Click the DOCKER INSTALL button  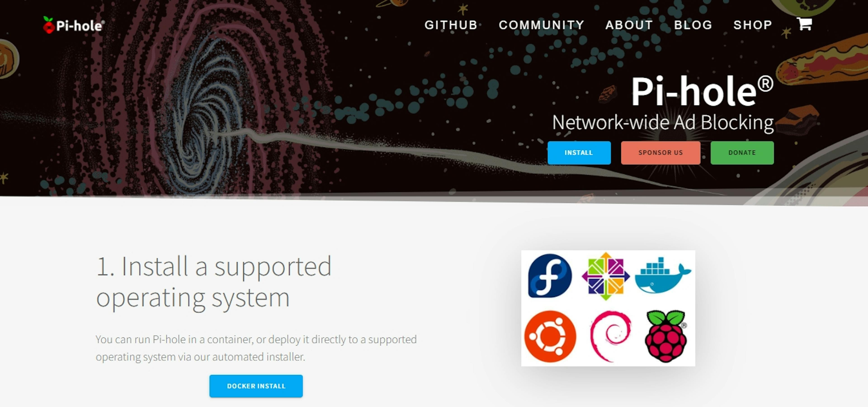[256, 386]
